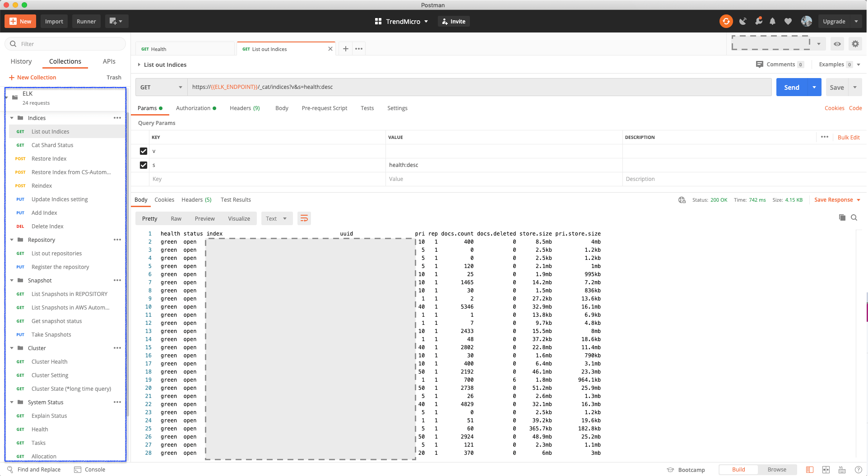Viewport: 868px width, 476px height.
Task: Open the Save button dropdown arrow
Action: click(x=855, y=87)
